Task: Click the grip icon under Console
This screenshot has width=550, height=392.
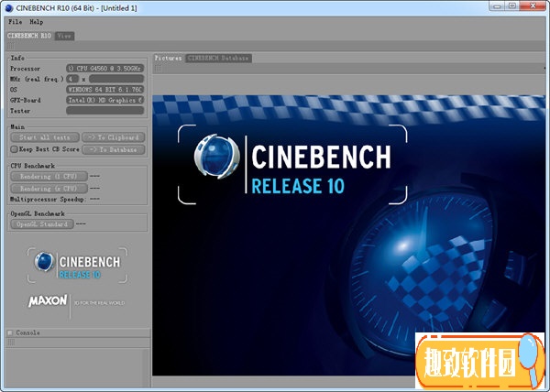Action: pyautogui.click(x=11, y=343)
